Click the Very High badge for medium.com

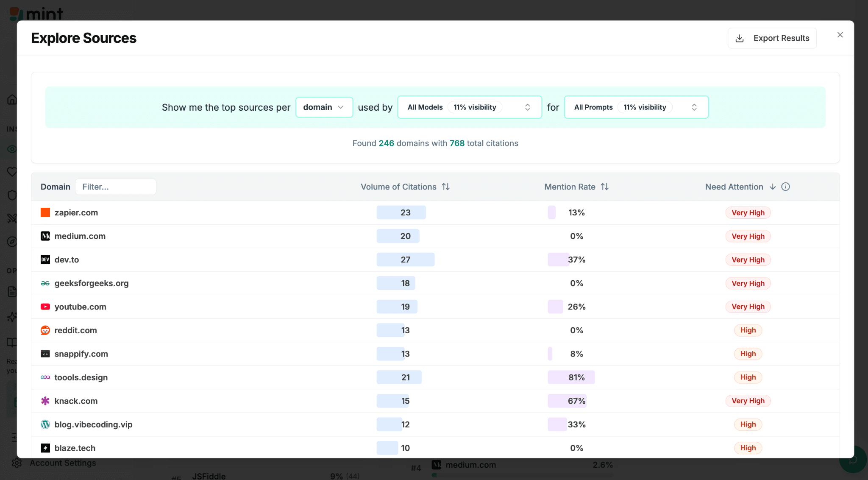click(x=748, y=236)
